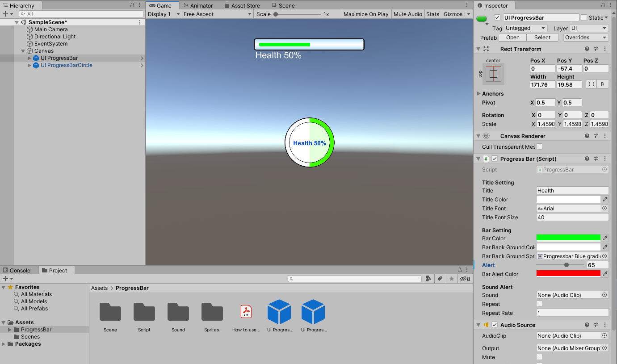Expand the Anchors section
The height and width of the screenshot is (364, 617).
coord(479,94)
